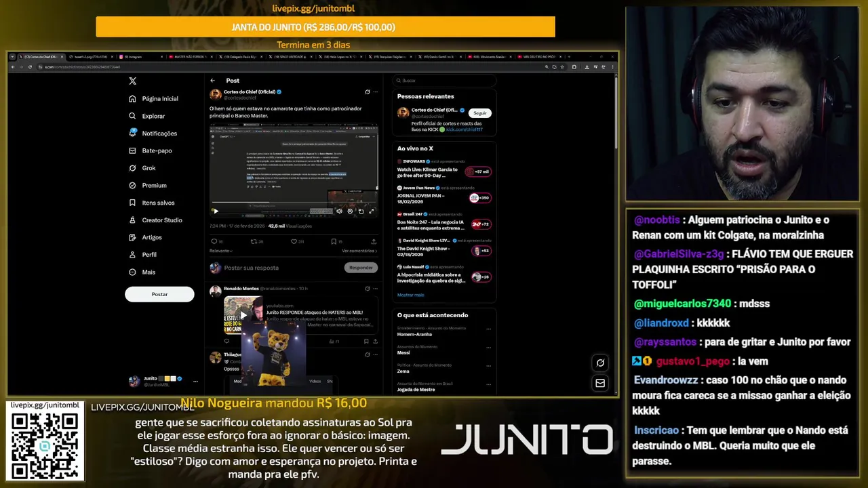Open Página Inicial in the X sidebar

coord(154,99)
